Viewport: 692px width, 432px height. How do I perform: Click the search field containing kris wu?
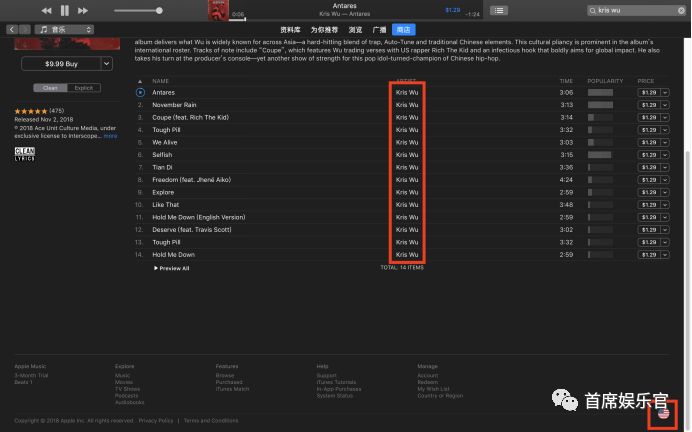(x=636, y=10)
